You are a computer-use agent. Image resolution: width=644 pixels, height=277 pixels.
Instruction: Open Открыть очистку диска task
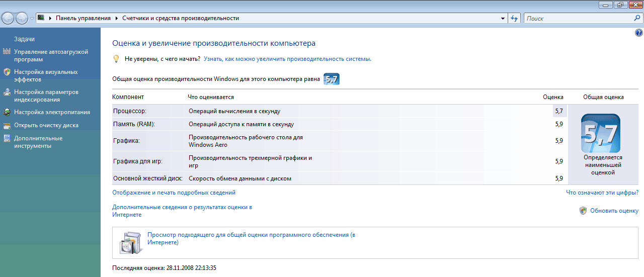(x=46, y=125)
